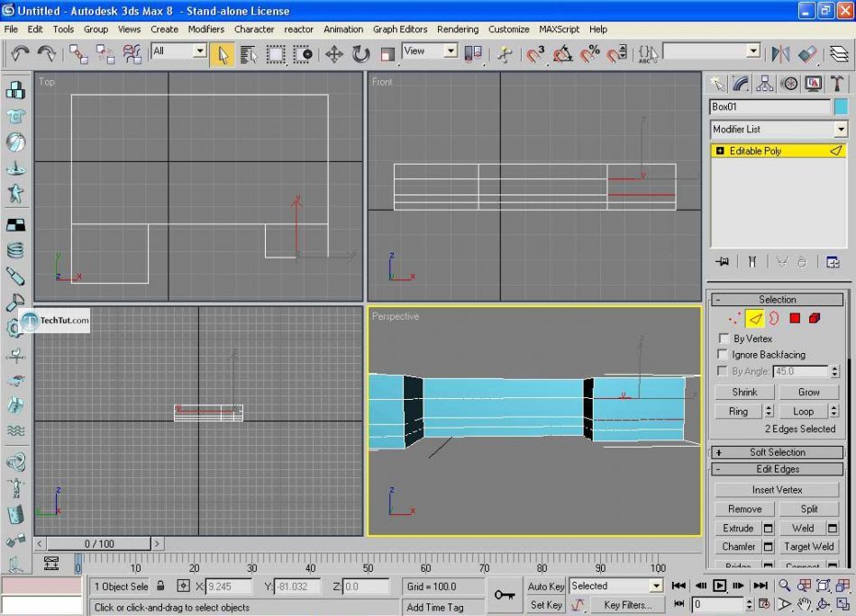Open the MAXScript menu

[559, 30]
